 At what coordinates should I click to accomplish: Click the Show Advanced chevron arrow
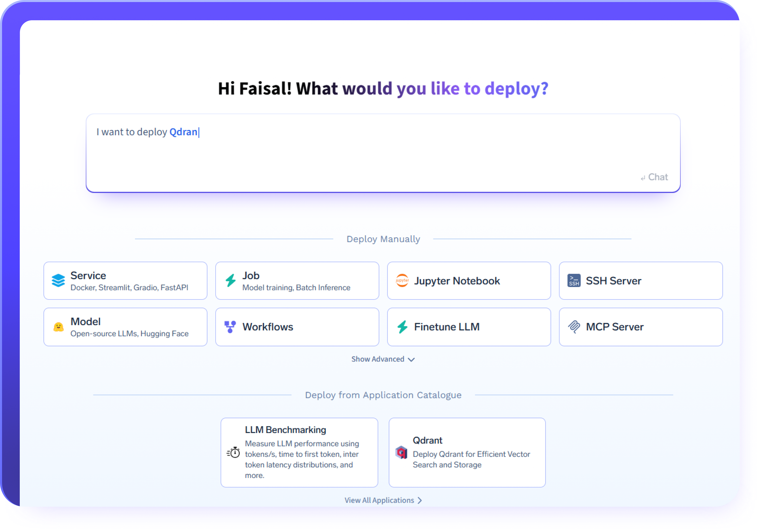(411, 359)
